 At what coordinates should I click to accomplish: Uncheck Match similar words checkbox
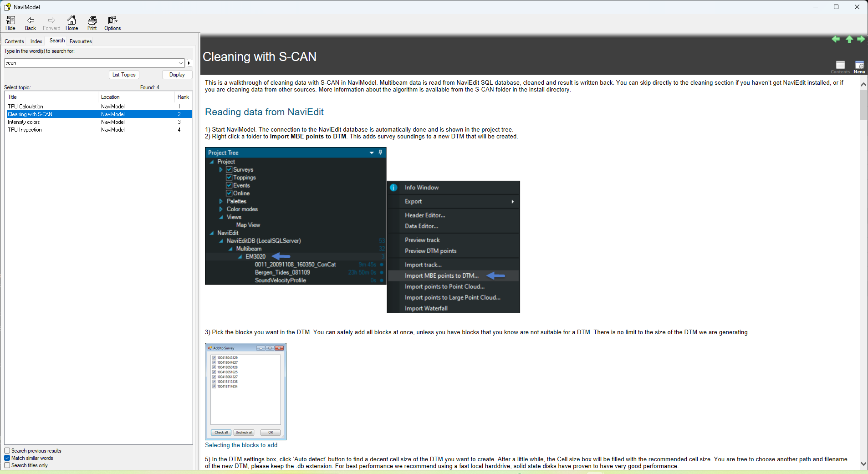pyautogui.click(x=7, y=458)
